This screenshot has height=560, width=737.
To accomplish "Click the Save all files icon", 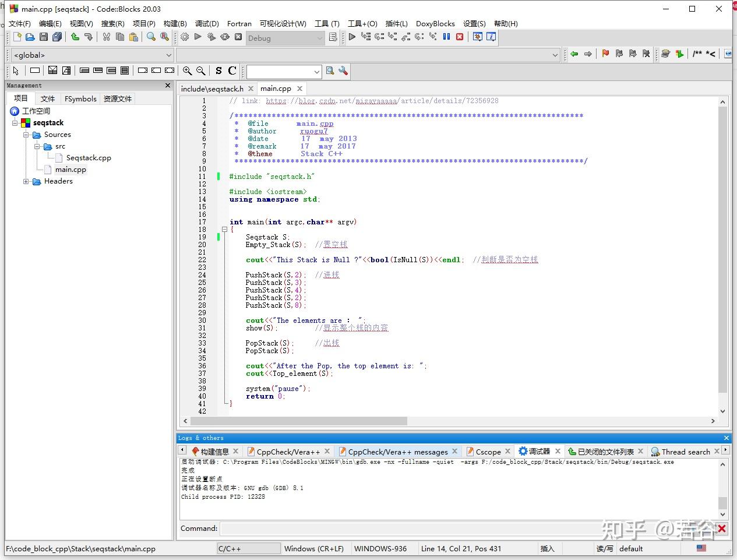I will pyautogui.click(x=57, y=37).
